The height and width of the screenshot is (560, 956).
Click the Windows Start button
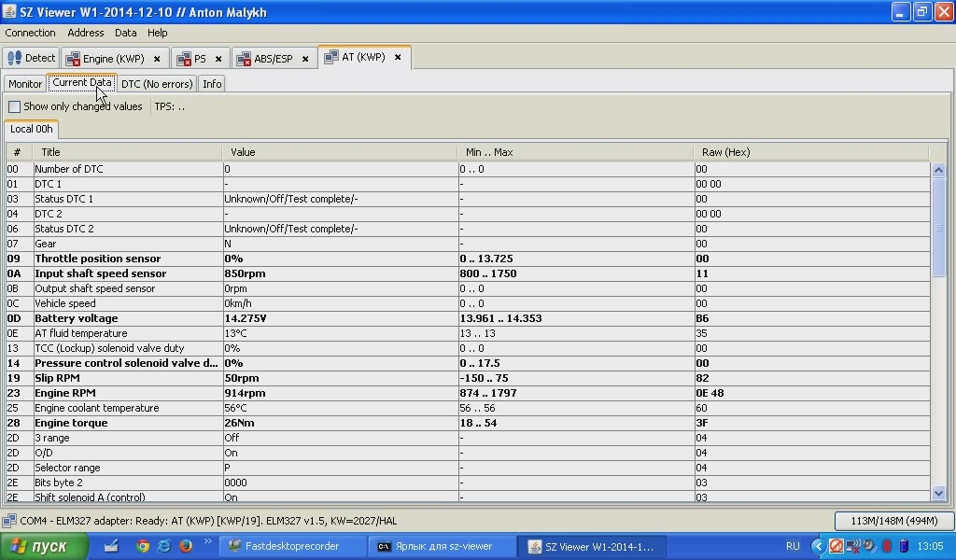coord(44,546)
